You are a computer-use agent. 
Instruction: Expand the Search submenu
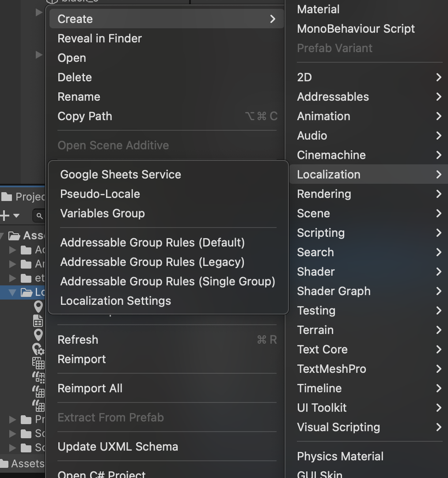coord(369,252)
